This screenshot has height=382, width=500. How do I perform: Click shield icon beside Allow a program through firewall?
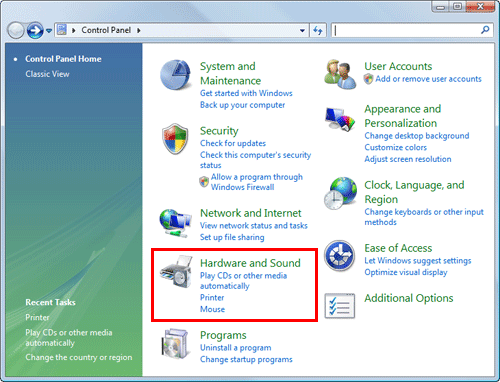204,182
